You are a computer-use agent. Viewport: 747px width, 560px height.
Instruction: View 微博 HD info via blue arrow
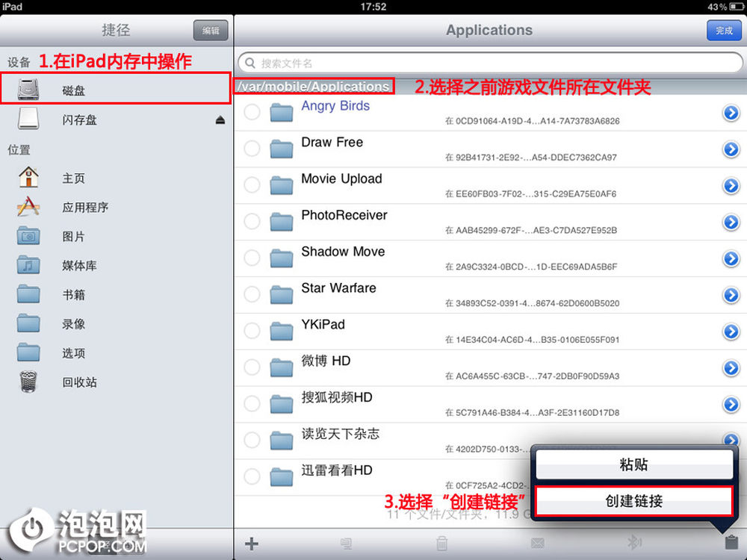pyautogui.click(x=731, y=368)
